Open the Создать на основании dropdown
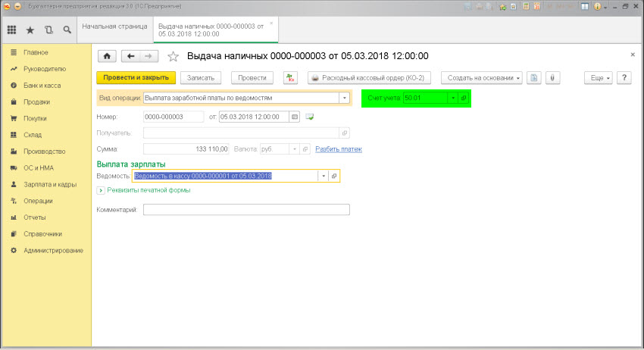 [x=482, y=77]
